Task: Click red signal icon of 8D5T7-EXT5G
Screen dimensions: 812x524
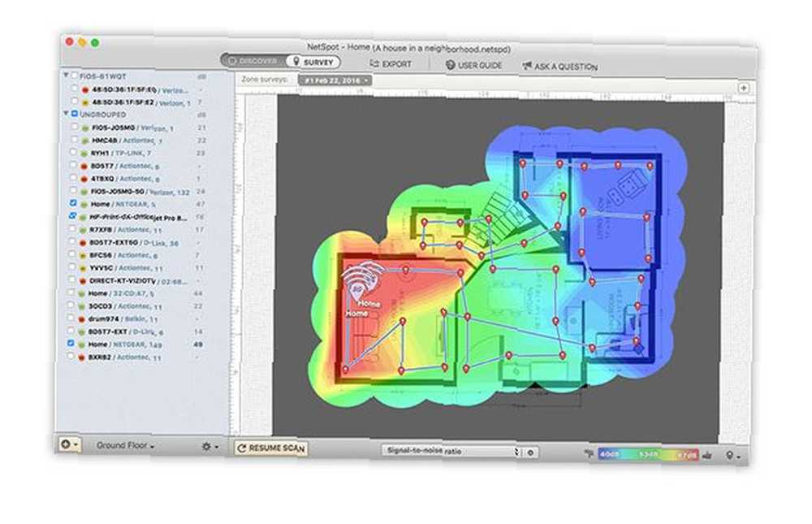Action: pyautogui.click(x=83, y=243)
